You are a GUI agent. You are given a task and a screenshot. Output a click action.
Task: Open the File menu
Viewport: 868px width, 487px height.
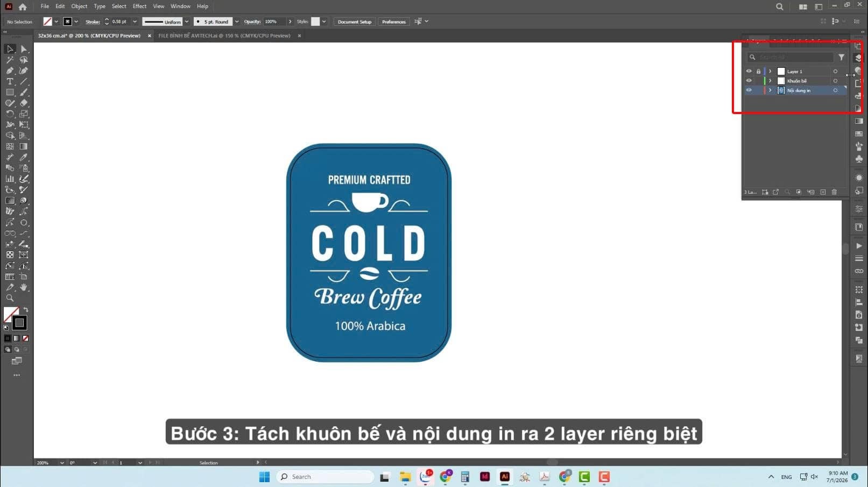pos(45,6)
